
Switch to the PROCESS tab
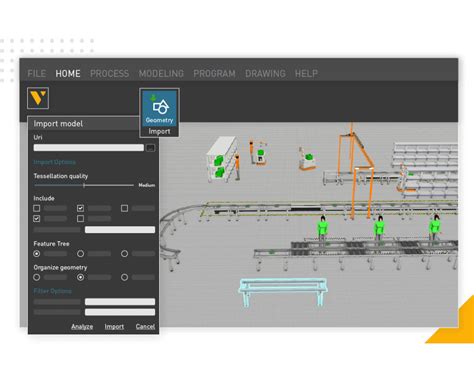pos(109,74)
